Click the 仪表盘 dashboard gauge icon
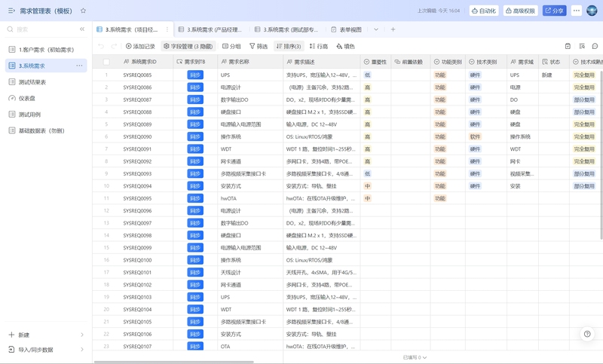The height and width of the screenshot is (364, 603). 12,98
